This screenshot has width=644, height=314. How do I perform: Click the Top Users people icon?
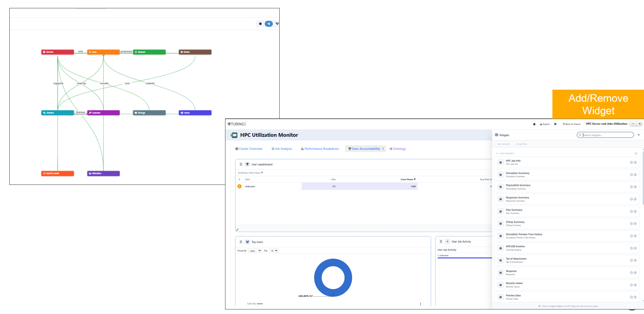coord(247,242)
